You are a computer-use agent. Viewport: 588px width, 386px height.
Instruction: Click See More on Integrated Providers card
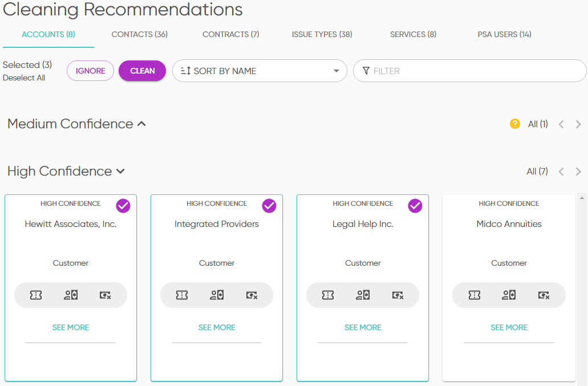pyautogui.click(x=217, y=327)
